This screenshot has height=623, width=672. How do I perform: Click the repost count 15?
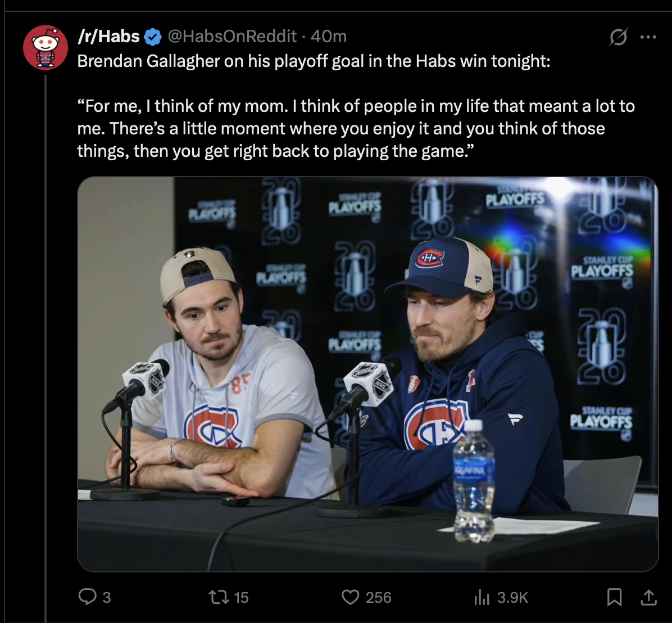(241, 597)
